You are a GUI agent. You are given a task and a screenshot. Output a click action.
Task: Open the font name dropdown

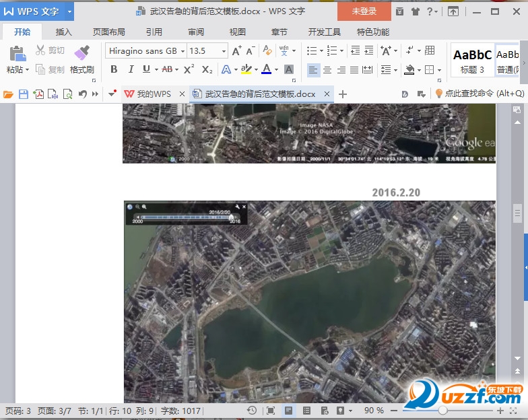point(181,50)
